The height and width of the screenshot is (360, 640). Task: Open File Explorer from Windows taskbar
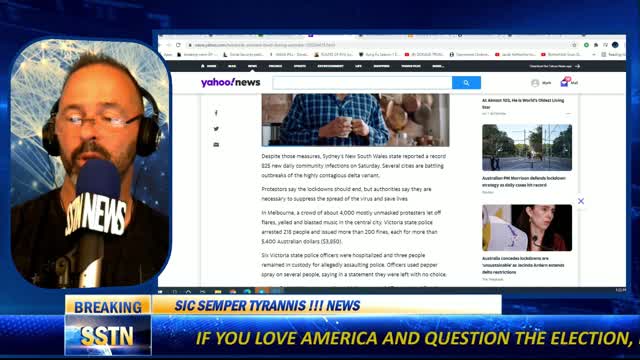click(x=218, y=291)
